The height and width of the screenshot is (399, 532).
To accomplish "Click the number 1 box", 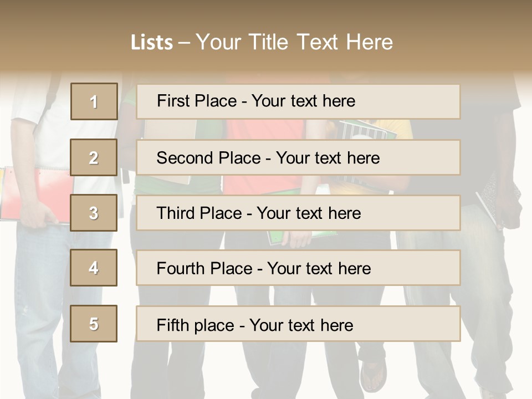I will click(94, 101).
